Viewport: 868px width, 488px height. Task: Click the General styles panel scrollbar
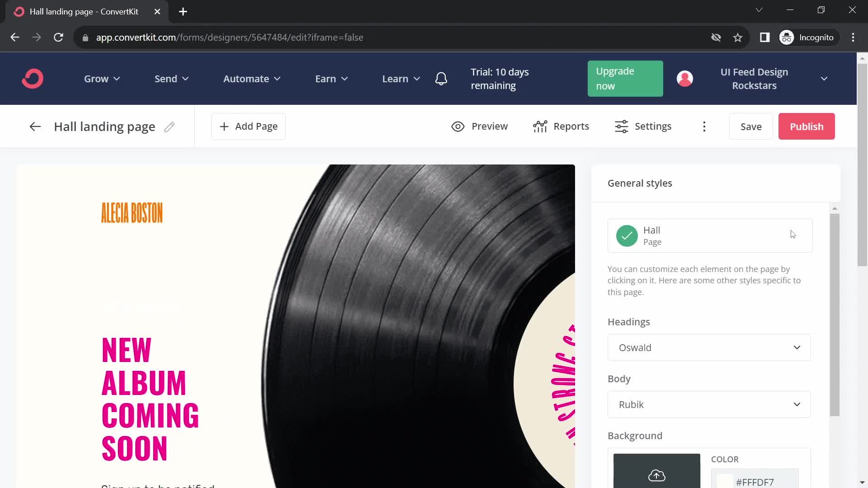[835, 314]
